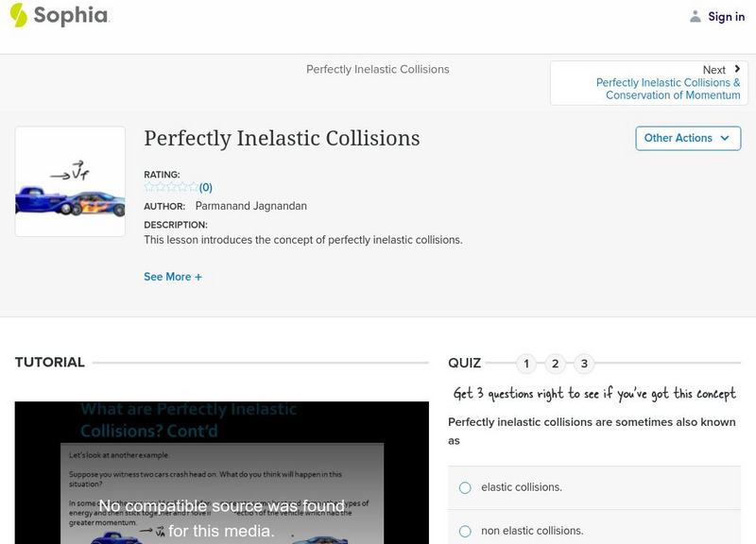Rate with the third star

[x=170, y=186]
